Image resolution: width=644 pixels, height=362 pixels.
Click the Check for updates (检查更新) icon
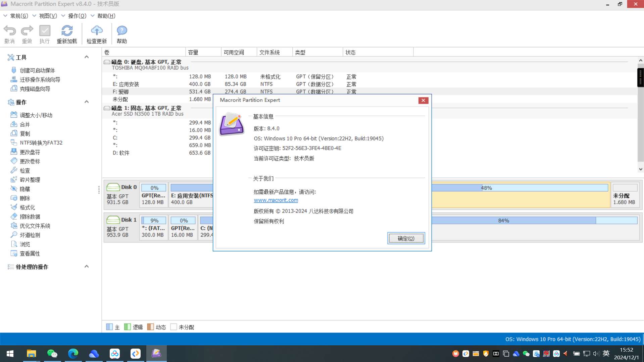coord(97,34)
